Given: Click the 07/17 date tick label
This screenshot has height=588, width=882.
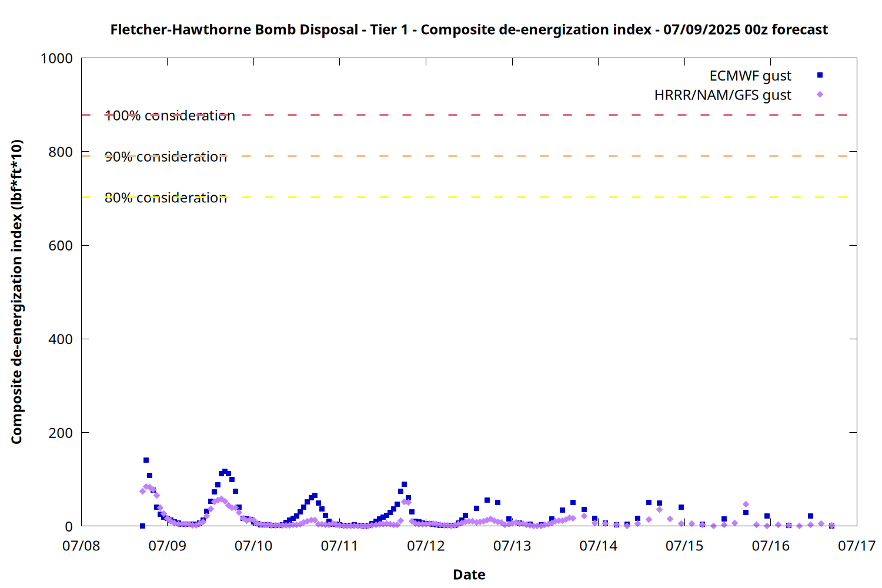Looking at the screenshot, I should (x=857, y=546).
